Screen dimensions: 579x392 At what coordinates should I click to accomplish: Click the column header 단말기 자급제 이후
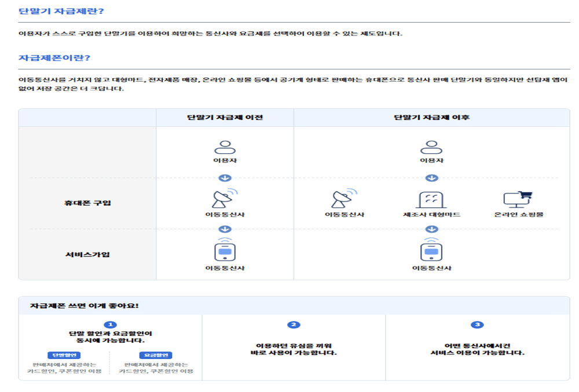click(432, 118)
